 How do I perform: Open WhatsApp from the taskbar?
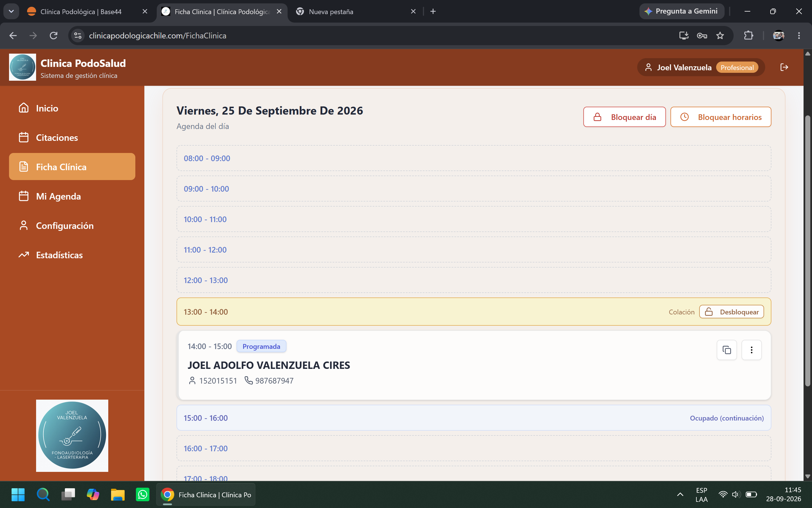click(143, 494)
